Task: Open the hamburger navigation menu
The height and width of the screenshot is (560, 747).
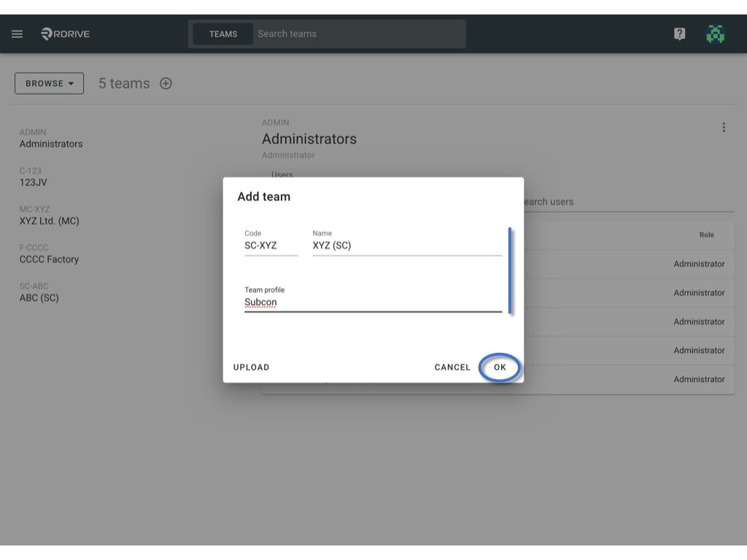Action: (18, 34)
